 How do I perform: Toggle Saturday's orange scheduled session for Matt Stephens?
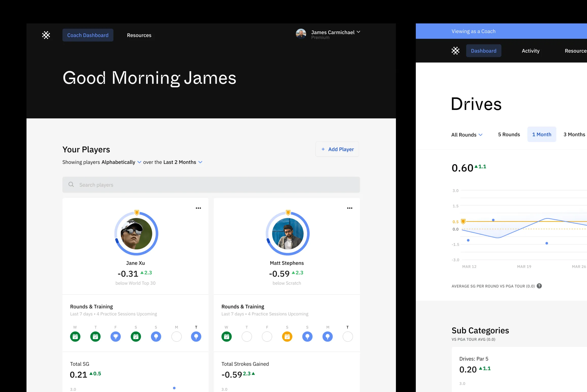coord(287,336)
